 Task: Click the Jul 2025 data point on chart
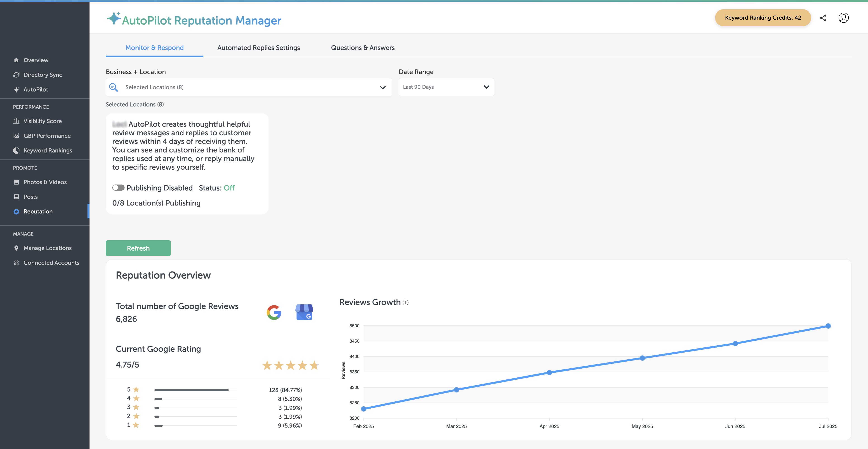click(828, 326)
